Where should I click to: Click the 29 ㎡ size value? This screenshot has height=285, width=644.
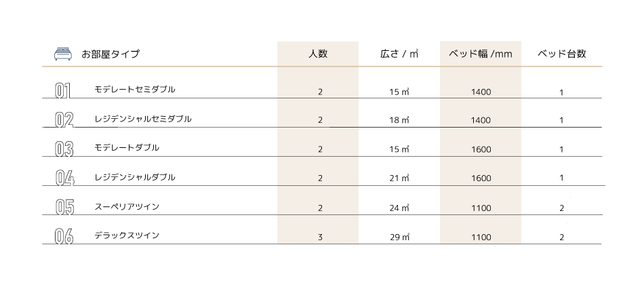400,237
